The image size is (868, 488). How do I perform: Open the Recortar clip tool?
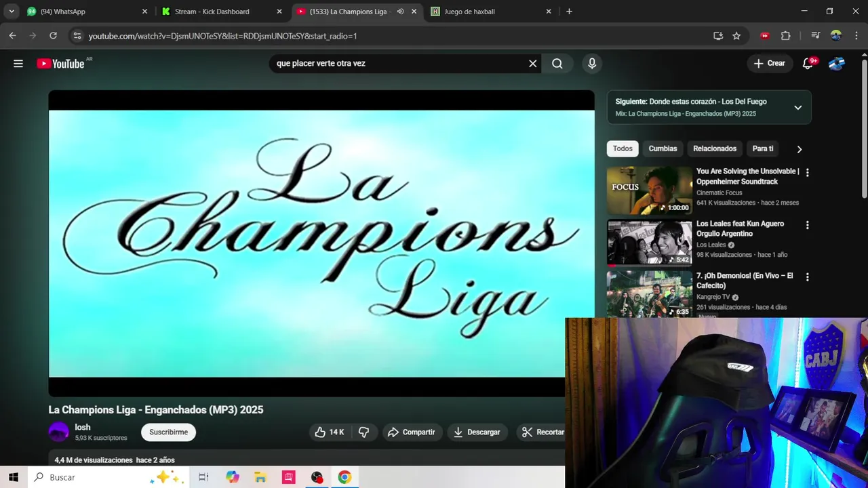(542, 432)
